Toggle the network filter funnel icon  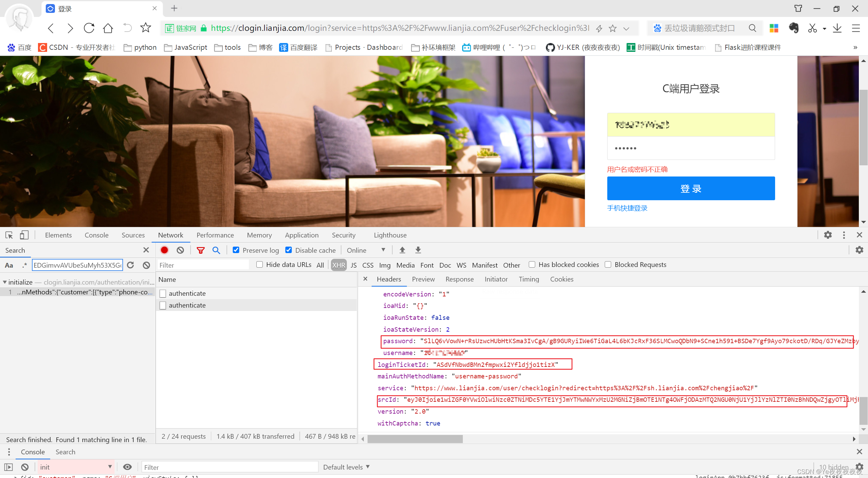[200, 250]
